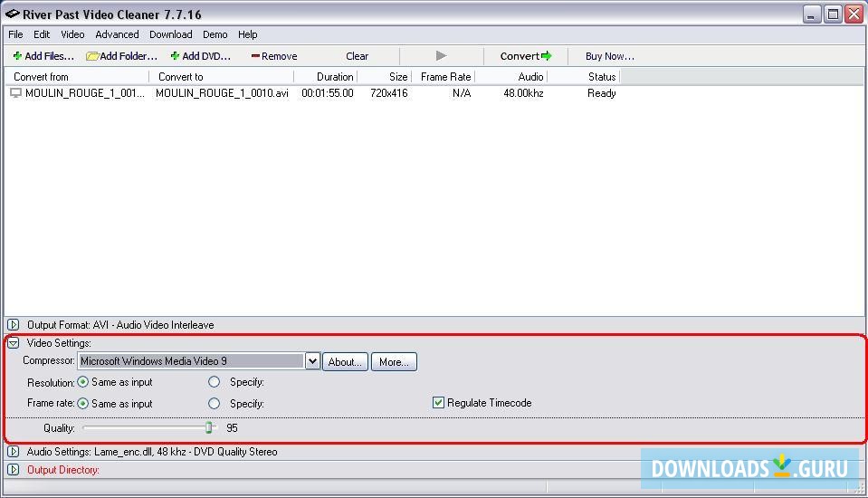Click the monitor icon beside MOULIN_ROUGE file
Screen dimensions: 868x498
15,93
